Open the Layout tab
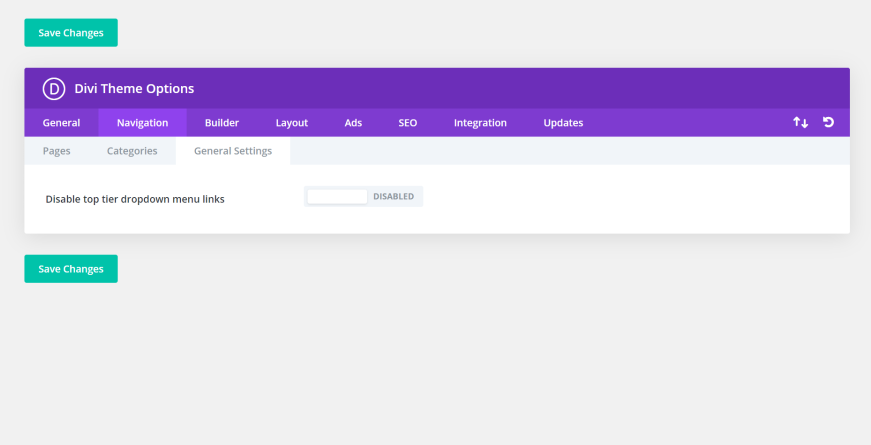 (292, 123)
